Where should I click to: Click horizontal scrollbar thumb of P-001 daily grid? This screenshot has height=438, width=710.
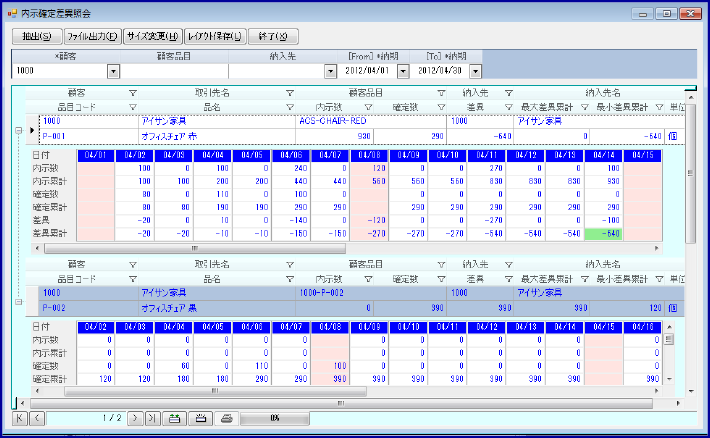[195, 248]
